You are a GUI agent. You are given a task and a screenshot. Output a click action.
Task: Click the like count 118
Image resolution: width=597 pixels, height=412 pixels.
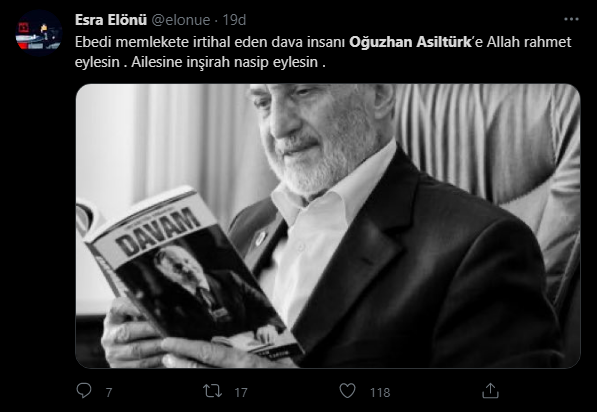pos(380,392)
